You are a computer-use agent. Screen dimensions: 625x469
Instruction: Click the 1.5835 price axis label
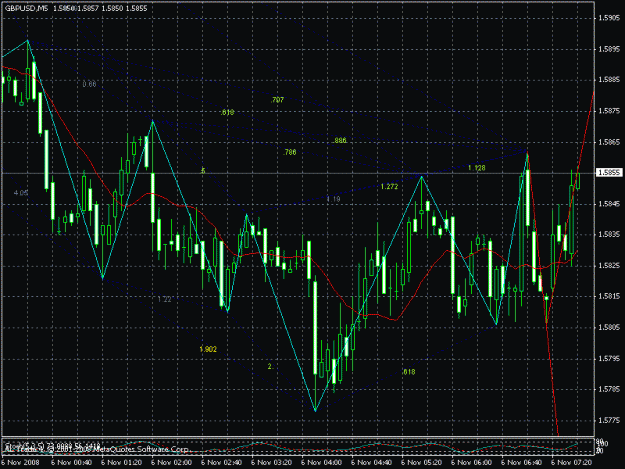(609, 234)
